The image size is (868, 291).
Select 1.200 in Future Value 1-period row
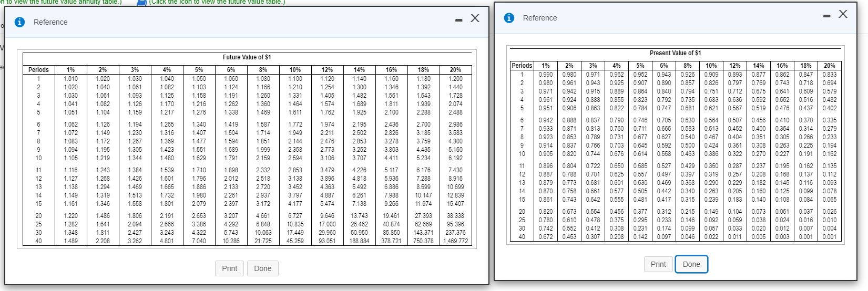point(455,79)
